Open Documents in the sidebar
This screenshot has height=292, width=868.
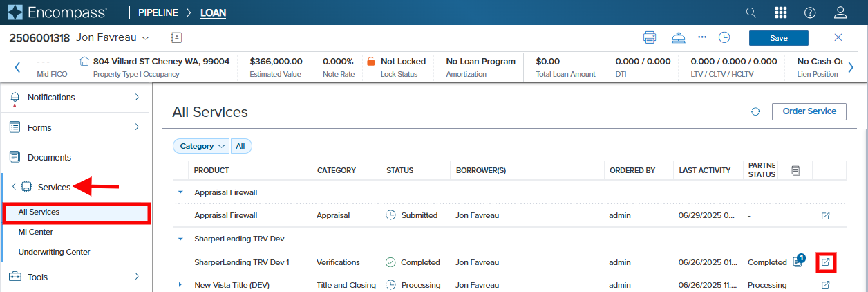coord(49,157)
